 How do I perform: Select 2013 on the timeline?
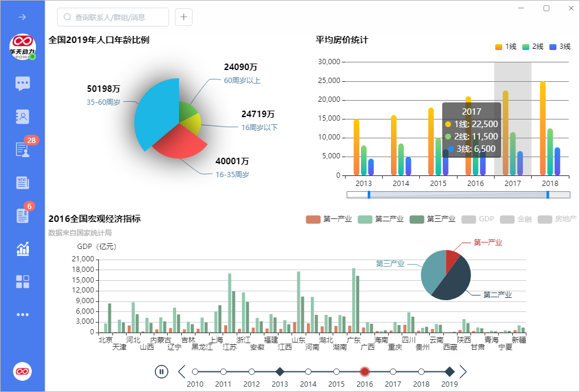coord(280,371)
